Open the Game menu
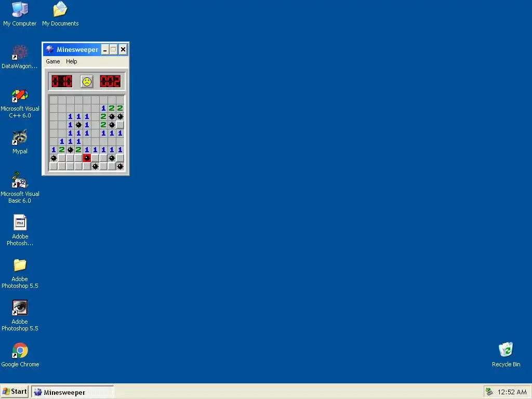 pyautogui.click(x=53, y=61)
